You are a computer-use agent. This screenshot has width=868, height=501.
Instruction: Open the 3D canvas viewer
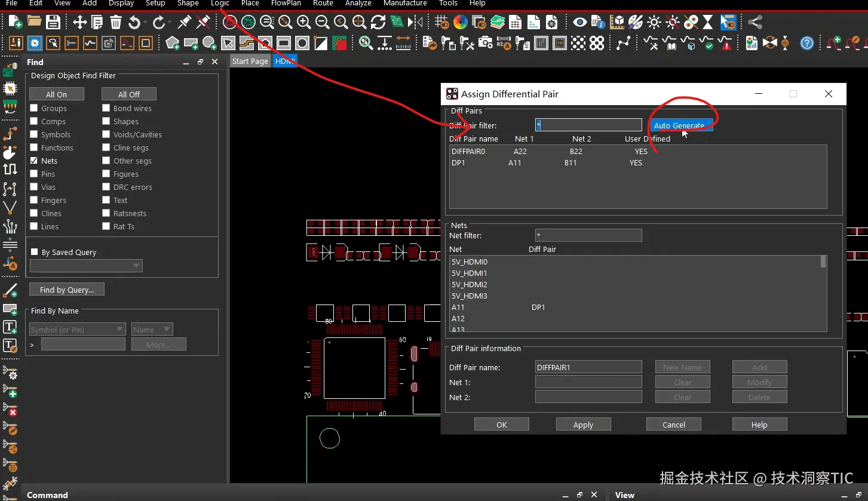pyautogui.click(x=397, y=23)
